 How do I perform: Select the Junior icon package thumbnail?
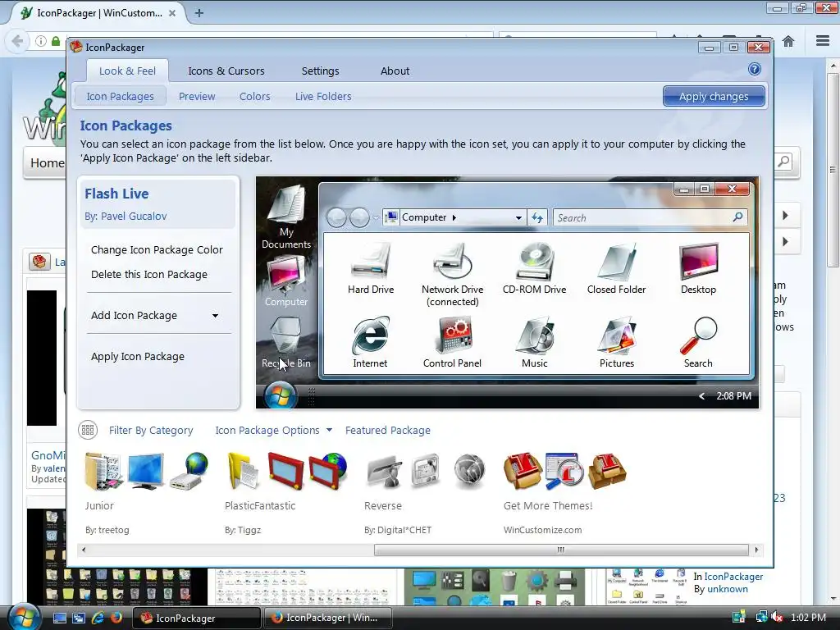click(146, 471)
